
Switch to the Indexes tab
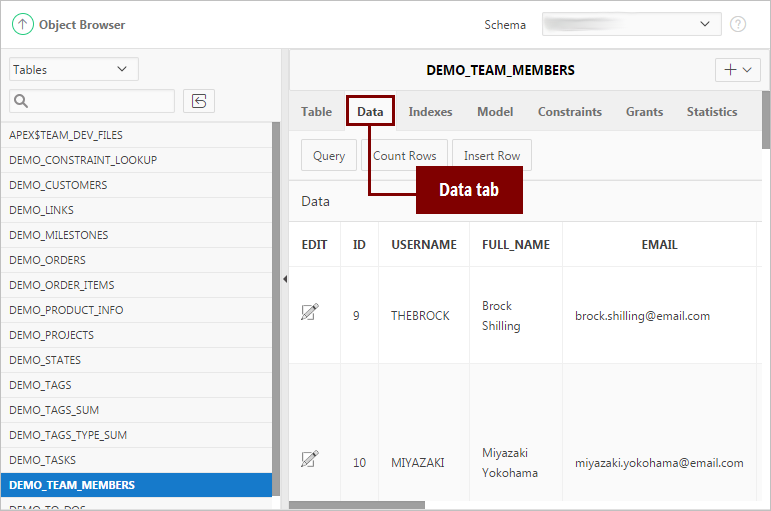coord(430,112)
